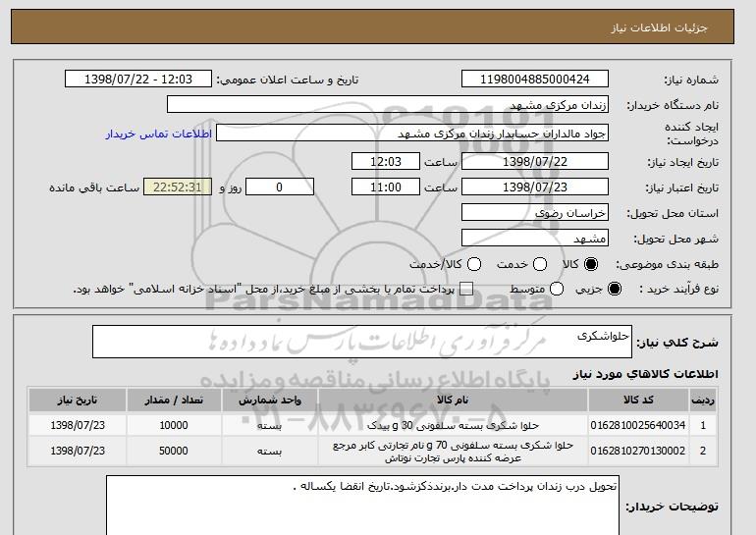Click the کد کالا column header
The width and height of the screenshot is (756, 535).
point(638,401)
